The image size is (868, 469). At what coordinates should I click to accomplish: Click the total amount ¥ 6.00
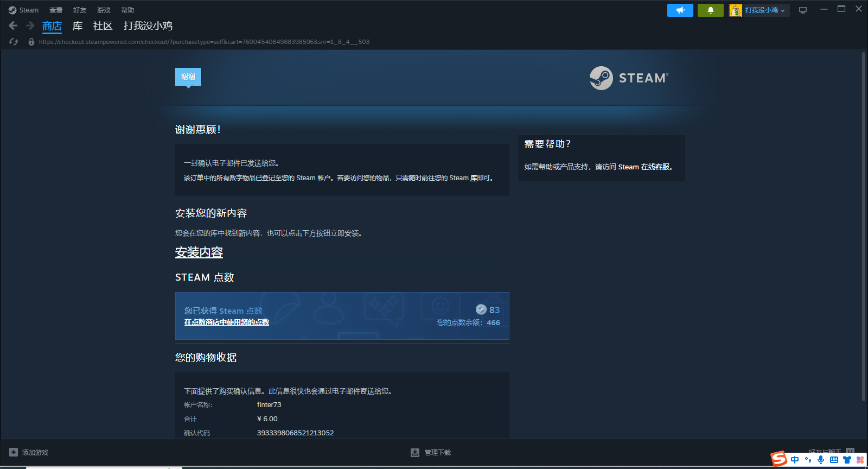[x=267, y=419]
